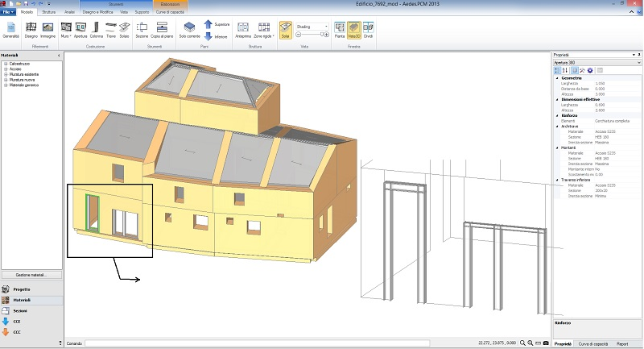The height and width of the screenshot is (349, 644).
Task: Pick the Solaio floor tool in Costruzione
Action: pos(124,29)
